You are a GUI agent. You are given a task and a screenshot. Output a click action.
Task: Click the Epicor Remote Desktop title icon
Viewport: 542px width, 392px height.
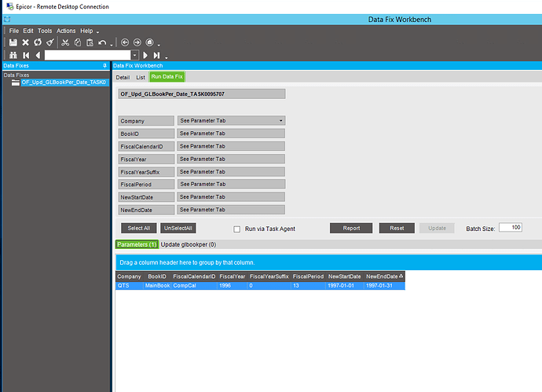point(10,6)
